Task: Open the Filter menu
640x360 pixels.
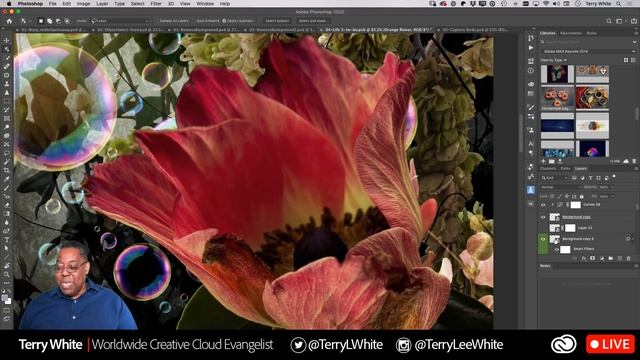Action: click(156, 4)
